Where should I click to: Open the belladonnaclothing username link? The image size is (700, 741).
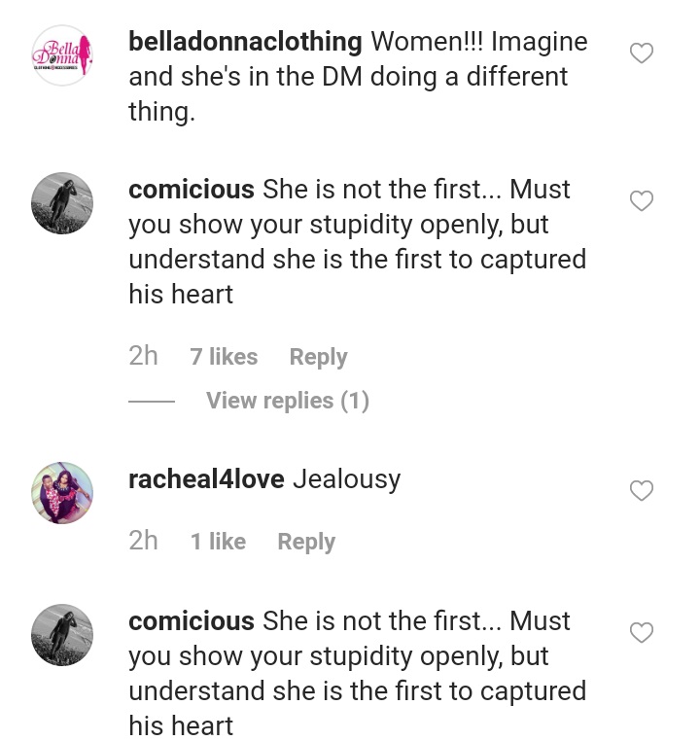click(245, 42)
